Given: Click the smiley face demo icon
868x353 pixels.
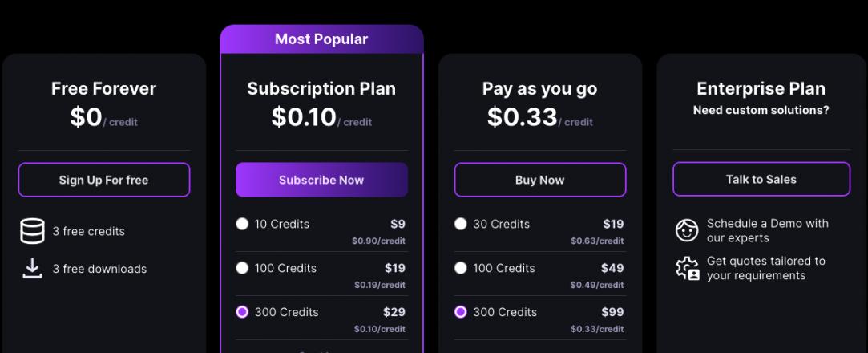Looking at the screenshot, I should (x=687, y=231).
